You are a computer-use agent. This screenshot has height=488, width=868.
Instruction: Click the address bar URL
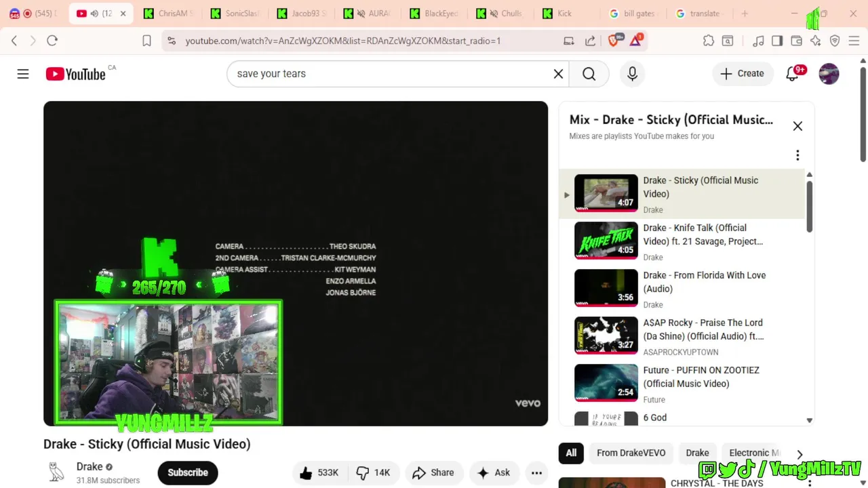point(343,41)
